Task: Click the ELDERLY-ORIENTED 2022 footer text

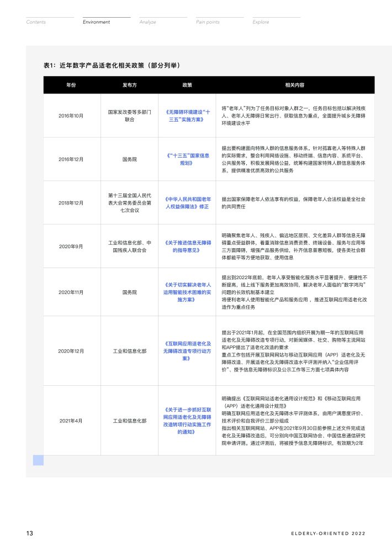Action: pos(329,533)
